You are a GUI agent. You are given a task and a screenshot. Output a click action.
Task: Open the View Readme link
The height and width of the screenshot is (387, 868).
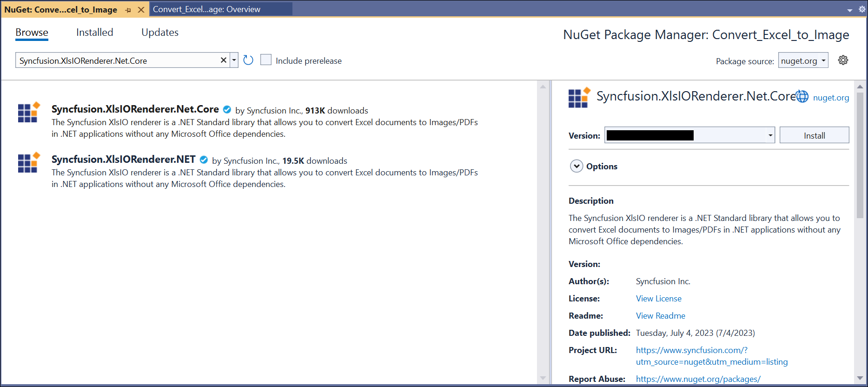(660, 316)
